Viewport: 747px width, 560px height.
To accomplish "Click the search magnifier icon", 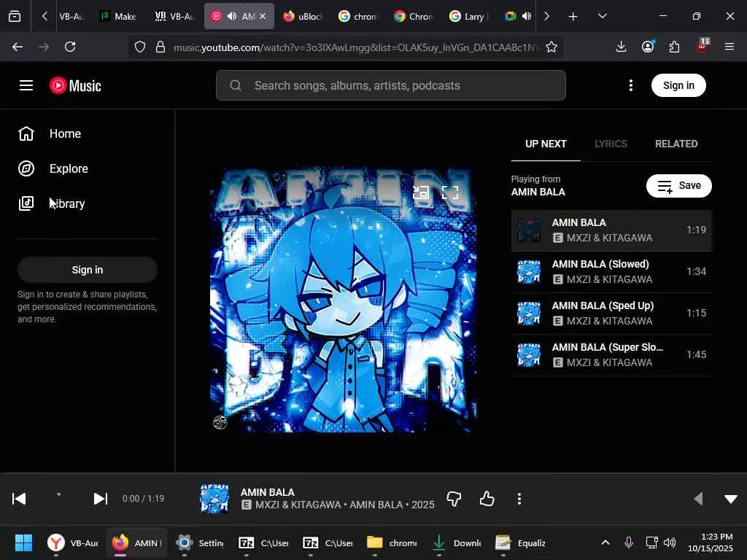I will (236, 85).
